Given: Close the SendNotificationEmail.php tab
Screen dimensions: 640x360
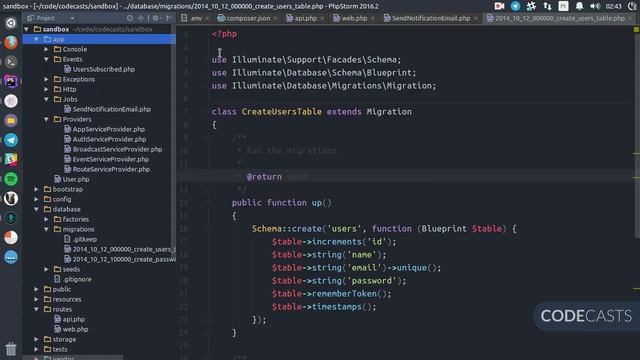Looking at the screenshot, I should (x=476, y=18).
